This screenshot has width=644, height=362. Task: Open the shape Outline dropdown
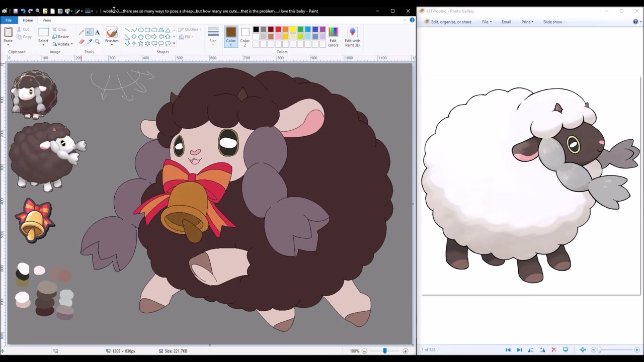point(190,29)
